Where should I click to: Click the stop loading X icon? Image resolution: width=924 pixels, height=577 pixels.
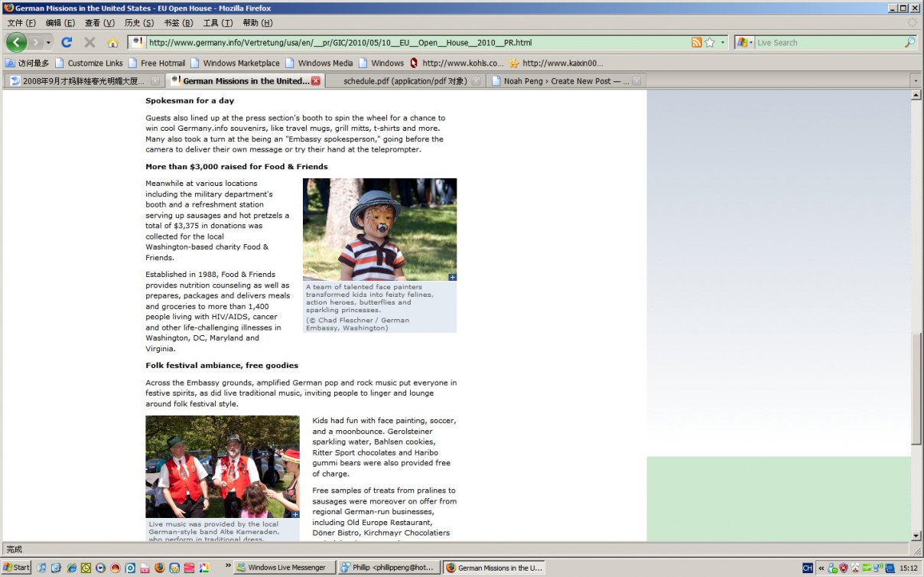click(x=89, y=43)
